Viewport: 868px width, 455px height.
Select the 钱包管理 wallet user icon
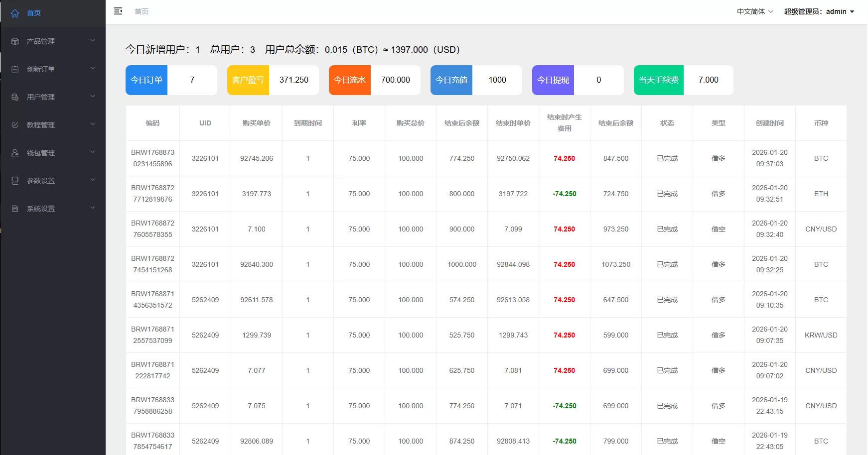click(x=14, y=152)
